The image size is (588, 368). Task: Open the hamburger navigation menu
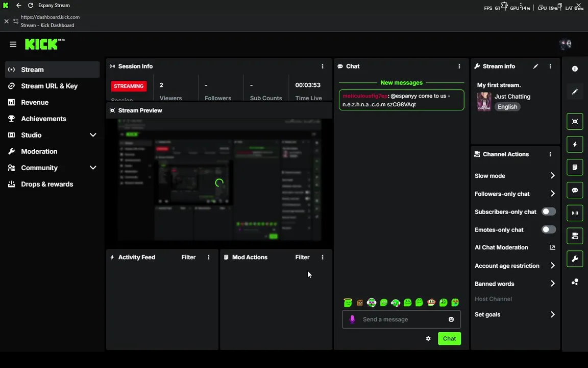(x=13, y=44)
